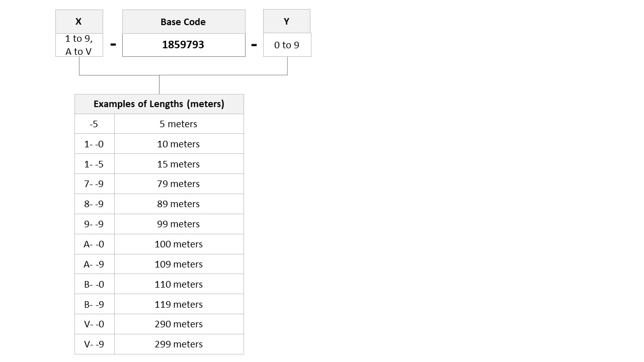Select the '9- -9' code cell
Screen dimensions: 644x362
pyautogui.click(x=95, y=224)
